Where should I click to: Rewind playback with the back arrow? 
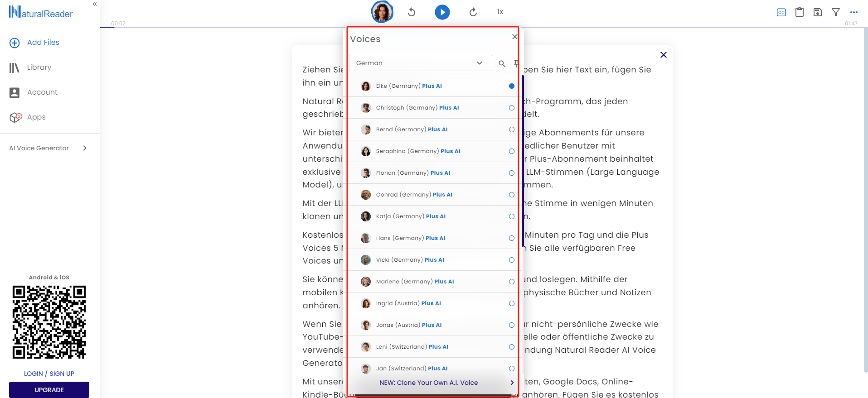pos(412,12)
